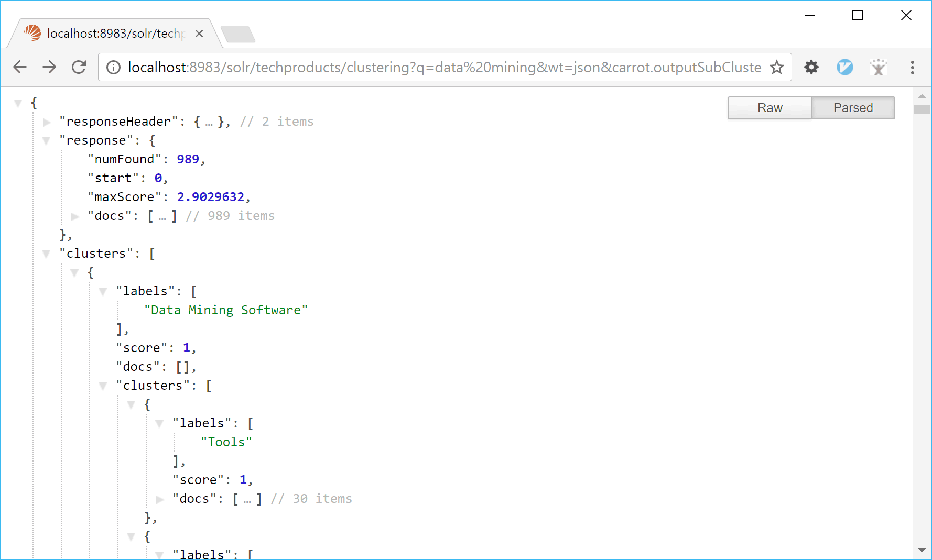Image resolution: width=932 pixels, height=560 pixels.
Task: Click the blue circular extension icon
Action: (x=844, y=67)
